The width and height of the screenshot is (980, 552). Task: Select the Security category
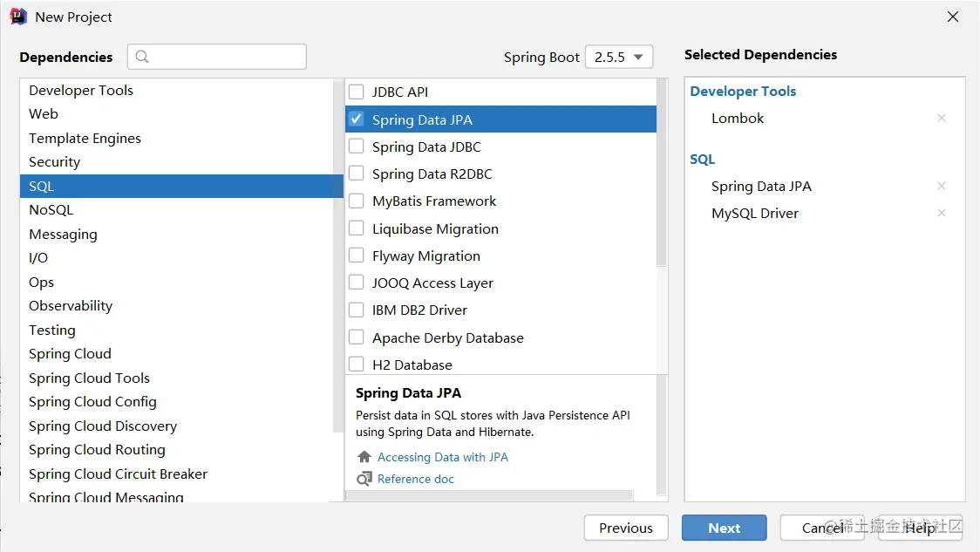coord(54,161)
